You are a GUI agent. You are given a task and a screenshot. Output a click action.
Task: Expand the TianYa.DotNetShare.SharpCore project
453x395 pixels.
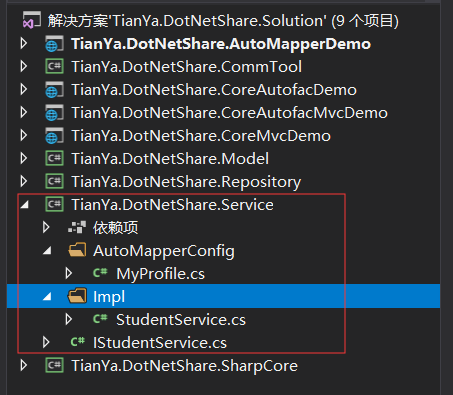(x=24, y=365)
